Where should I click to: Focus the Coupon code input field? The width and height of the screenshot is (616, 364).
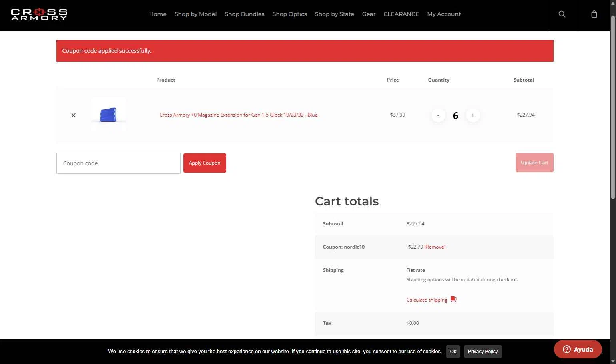click(118, 163)
